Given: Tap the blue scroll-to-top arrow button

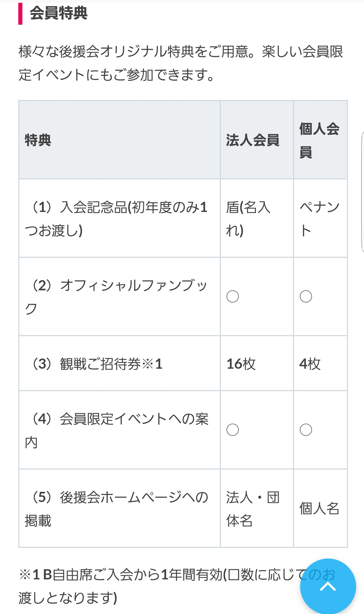Looking at the screenshot, I should click(328, 586).
